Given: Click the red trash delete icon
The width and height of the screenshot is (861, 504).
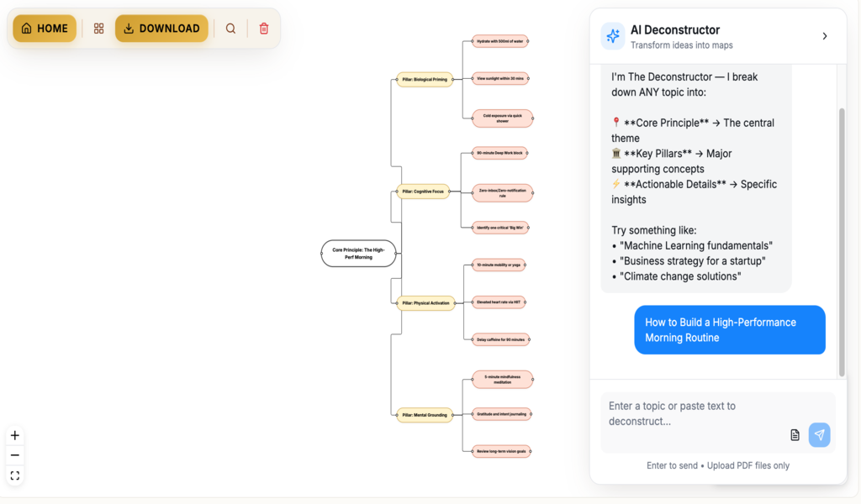Looking at the screenshot, I should [x=264, y=29].
